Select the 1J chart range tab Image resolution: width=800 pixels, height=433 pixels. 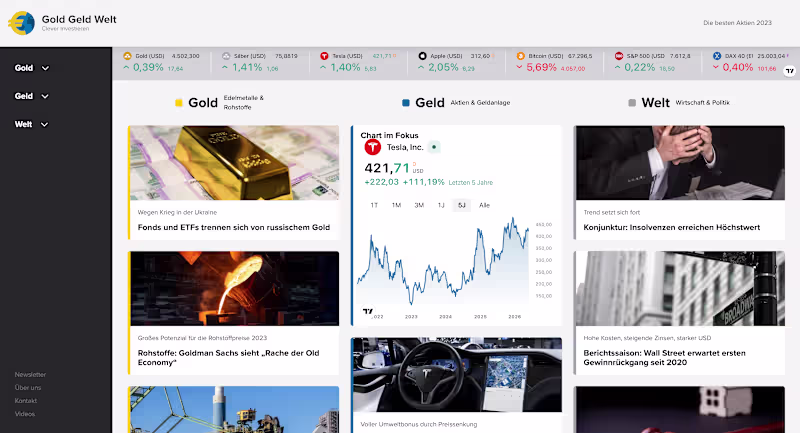pyautogui.click(x=441, y=205)
